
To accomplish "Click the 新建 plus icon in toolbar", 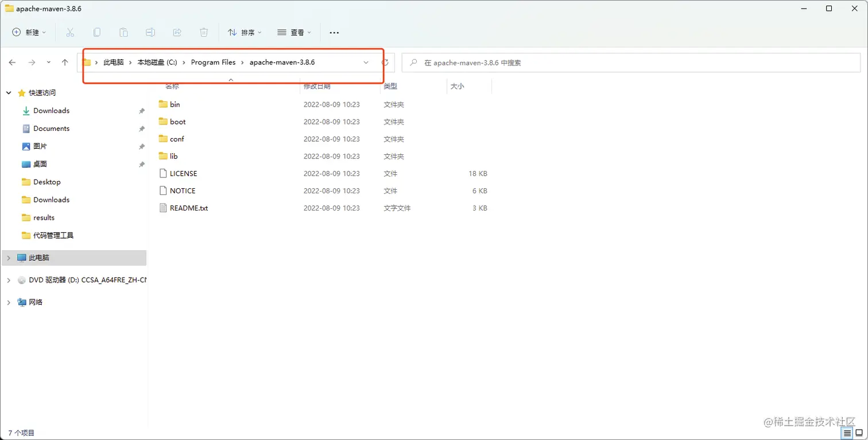I will pos(17,33).
